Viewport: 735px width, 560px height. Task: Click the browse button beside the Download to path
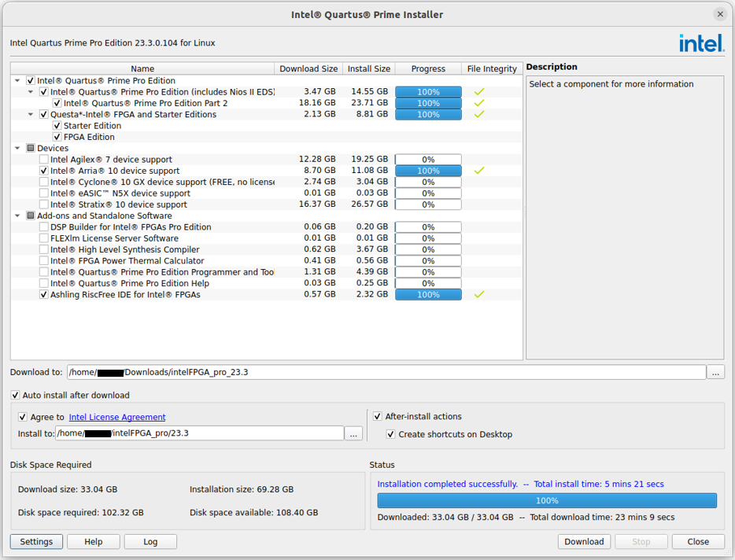tap(715, 372)
